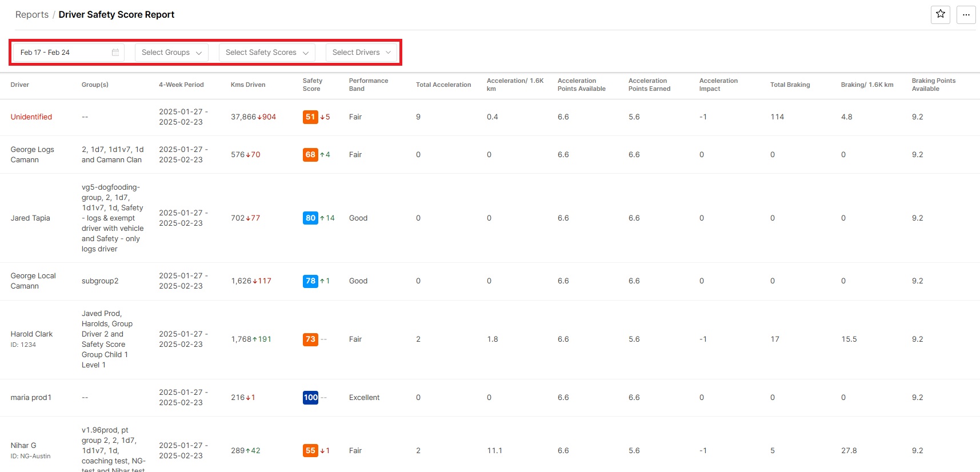Image resolution: width=980 pixels, height=472 pixels.
Task: Sort by the Safety Score column header
Action: [313, 85]
